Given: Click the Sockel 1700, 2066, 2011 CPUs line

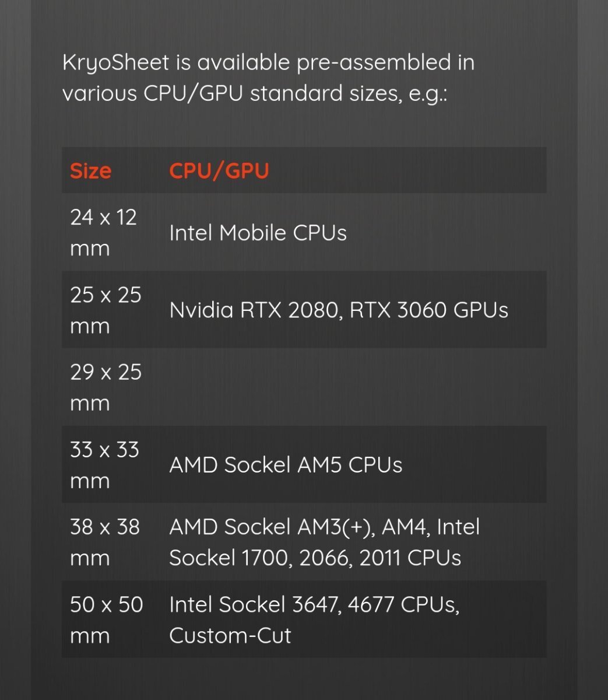Looking at the screenshot, I should 315,558.
